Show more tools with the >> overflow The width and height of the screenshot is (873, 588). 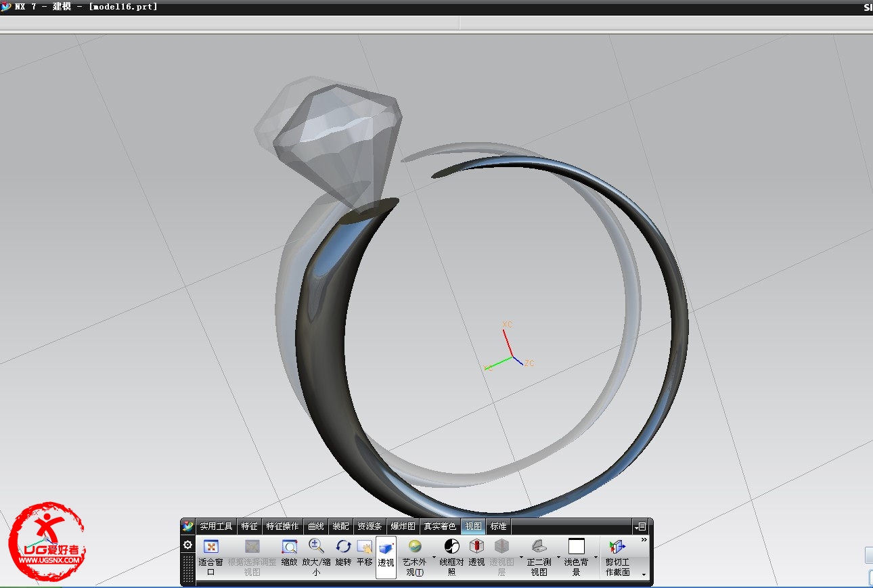coord(644,540)
